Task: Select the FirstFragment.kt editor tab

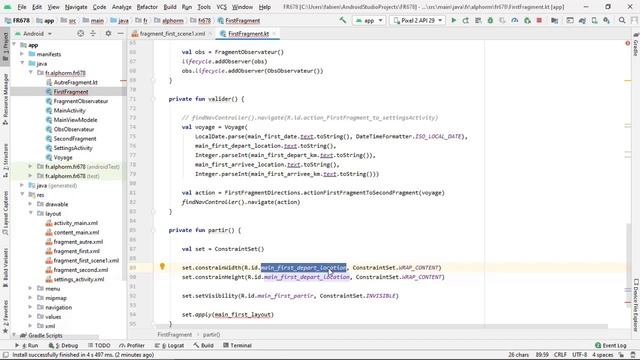Action: [248, 34]
